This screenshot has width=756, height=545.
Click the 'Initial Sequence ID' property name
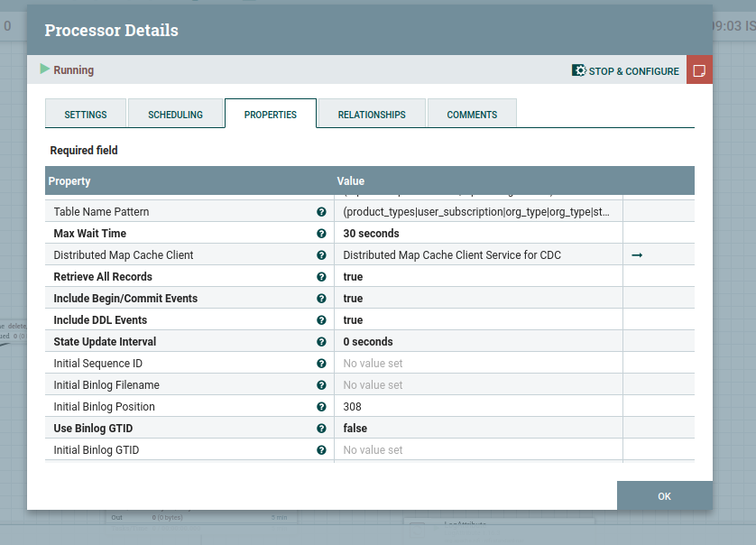pyautogui.click(x=97, y=363)
